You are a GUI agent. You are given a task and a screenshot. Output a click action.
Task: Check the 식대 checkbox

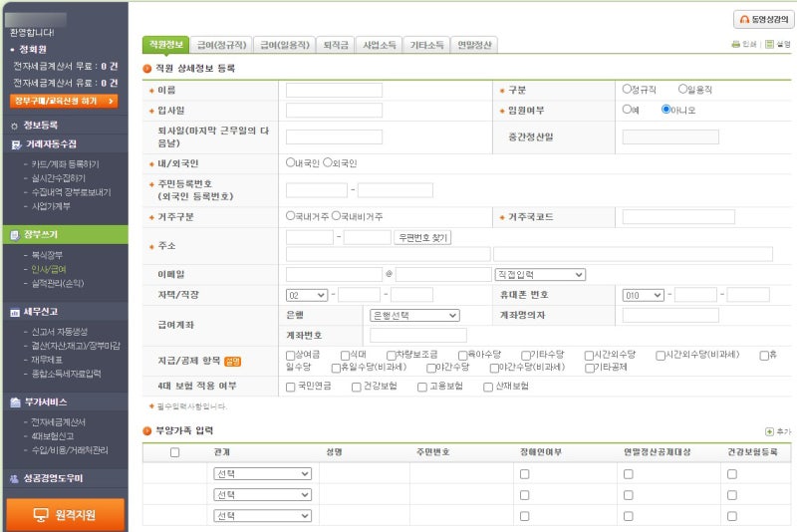click(345, 356)
